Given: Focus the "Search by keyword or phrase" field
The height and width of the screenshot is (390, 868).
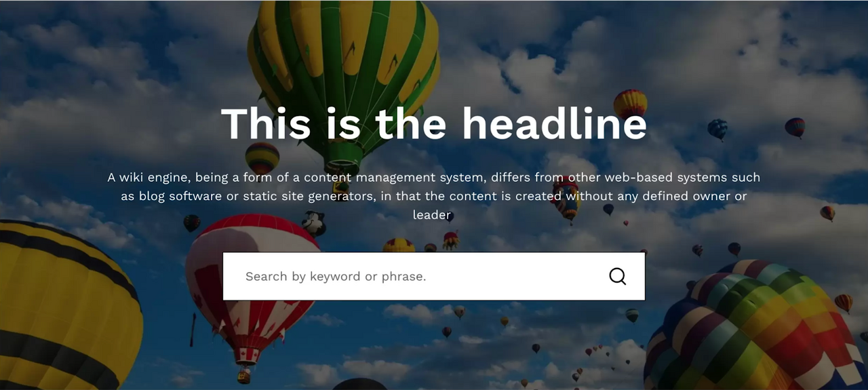Looking at the screenshot, I should pos(433,276).
